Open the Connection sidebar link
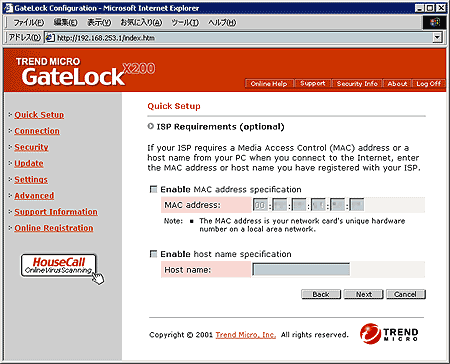Image resolution: width=450 pixels, height=364 pixels. click(37, 131)
